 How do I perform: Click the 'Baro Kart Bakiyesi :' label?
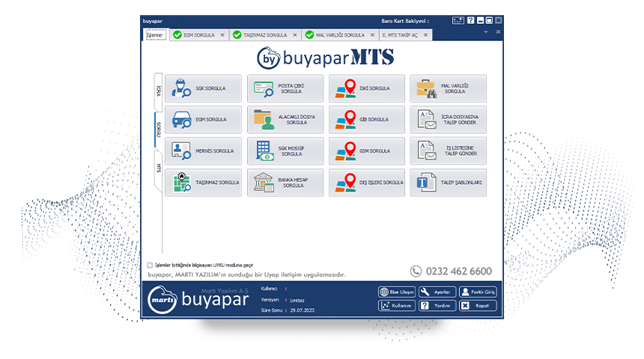(405, 21)
